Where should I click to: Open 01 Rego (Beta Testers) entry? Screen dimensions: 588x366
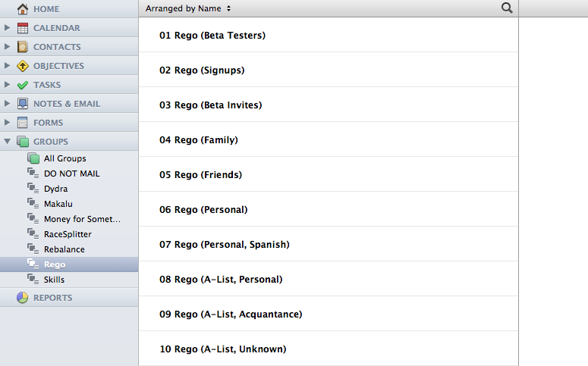coord(329,35)
